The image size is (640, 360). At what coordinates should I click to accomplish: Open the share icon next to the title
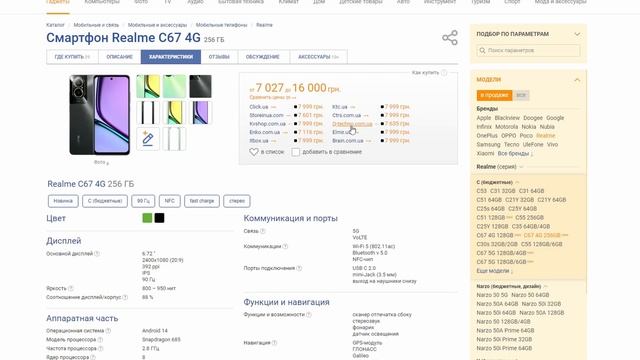450,38
